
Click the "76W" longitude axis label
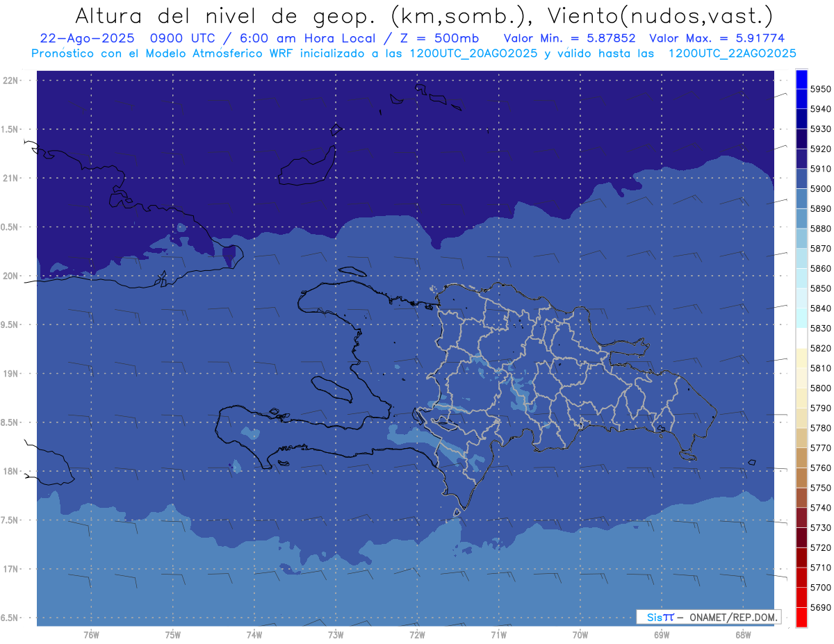click(x=90, y=636)
